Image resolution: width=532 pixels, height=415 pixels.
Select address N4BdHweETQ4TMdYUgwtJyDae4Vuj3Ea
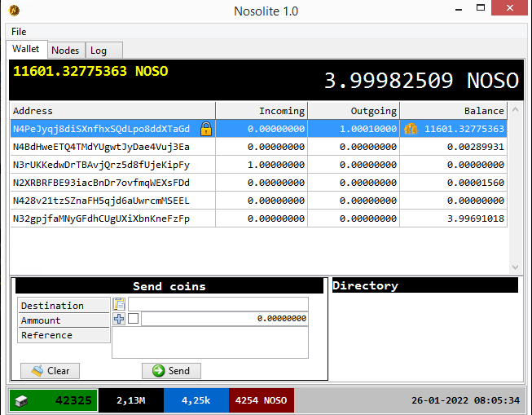pyautogui.click(x=101, y=147)
